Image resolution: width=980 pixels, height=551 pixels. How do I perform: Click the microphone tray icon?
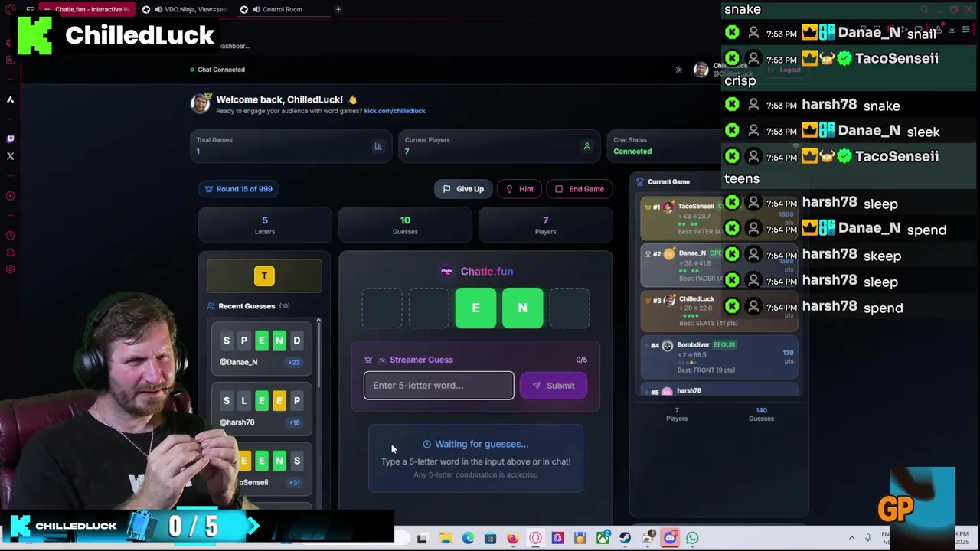(x=867, y=538)
